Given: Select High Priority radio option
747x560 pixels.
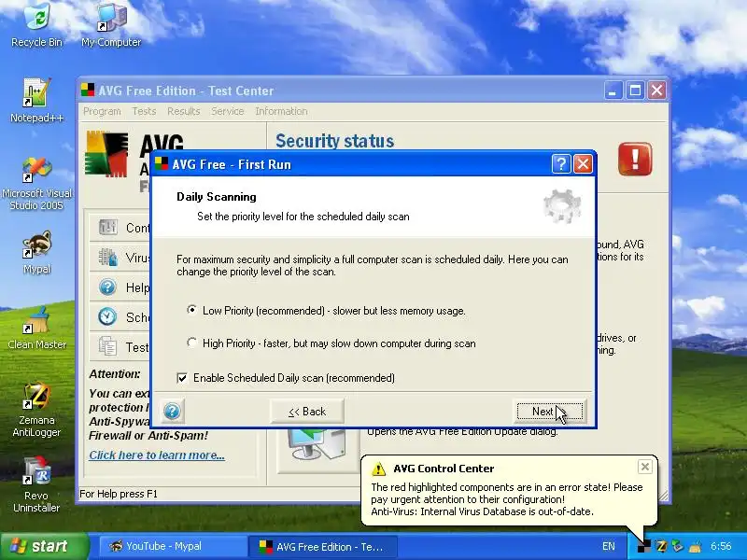Looking at the screenshot, I should [x=192, y=343].
